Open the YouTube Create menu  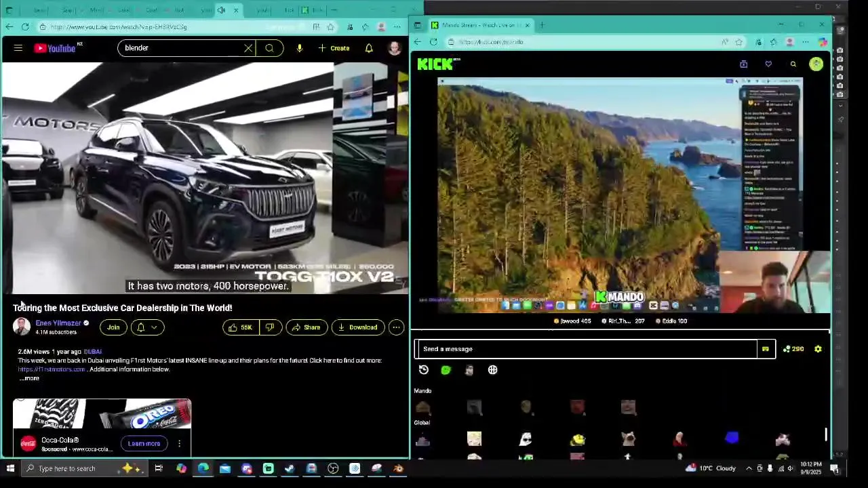334,48
